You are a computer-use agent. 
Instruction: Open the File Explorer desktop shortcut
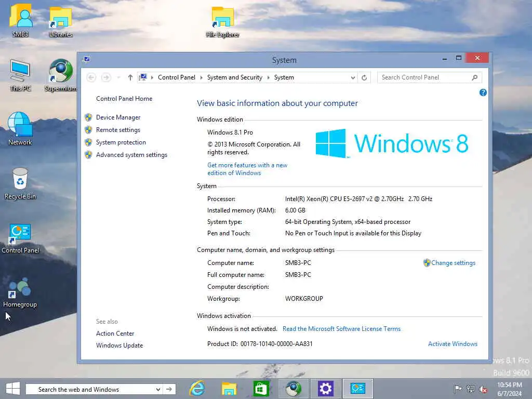pos(222,21)
